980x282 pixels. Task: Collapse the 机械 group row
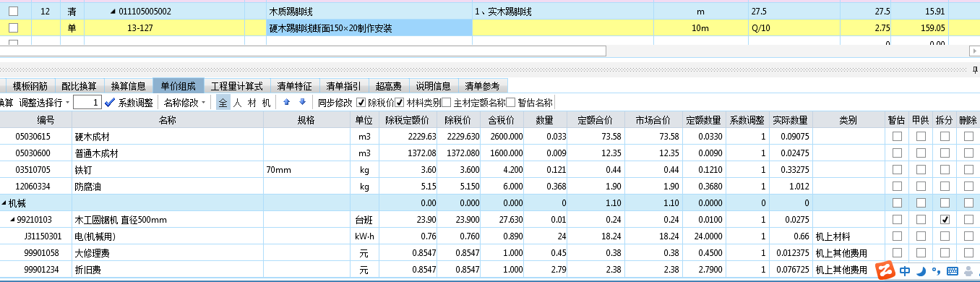(x=4, y=203)
